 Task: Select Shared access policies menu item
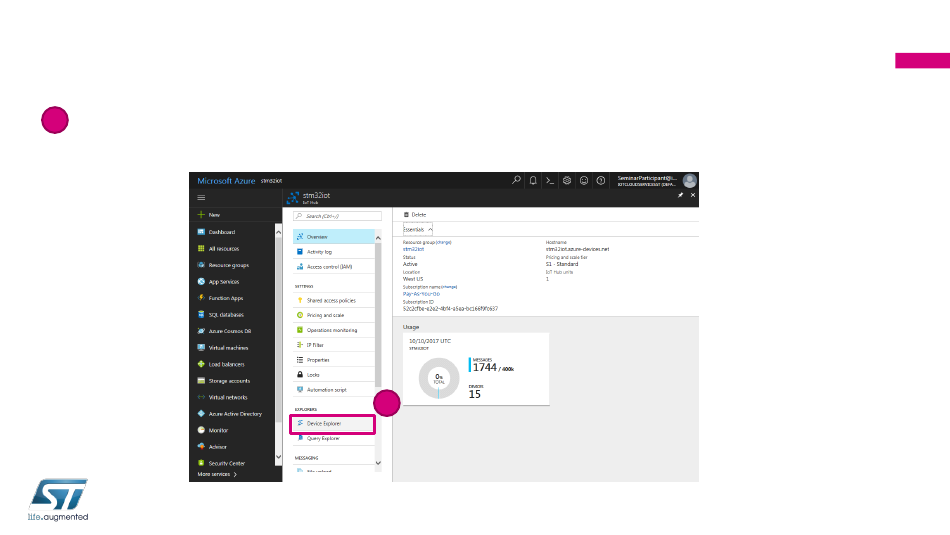330,300
